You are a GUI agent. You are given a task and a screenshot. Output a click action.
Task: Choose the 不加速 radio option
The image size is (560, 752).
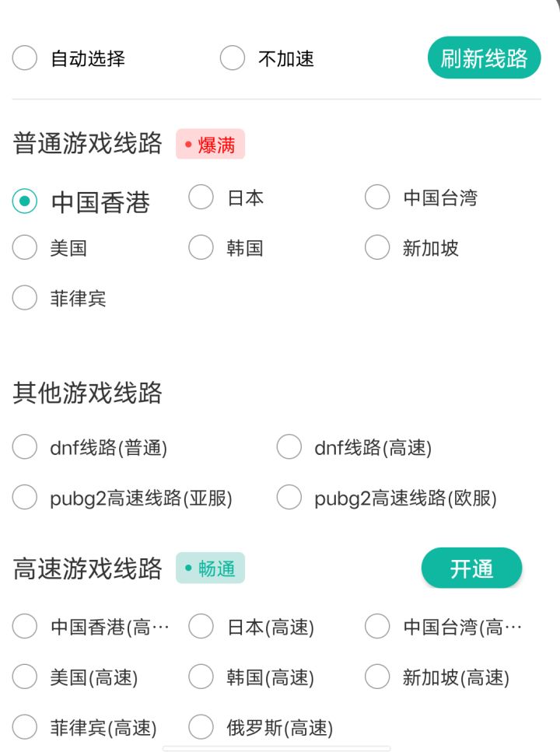[233, 58]
